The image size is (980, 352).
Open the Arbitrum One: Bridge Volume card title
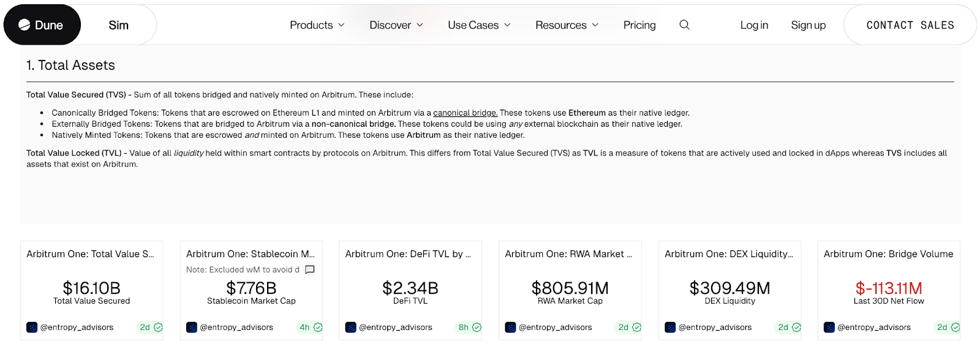tap(888, 254)
